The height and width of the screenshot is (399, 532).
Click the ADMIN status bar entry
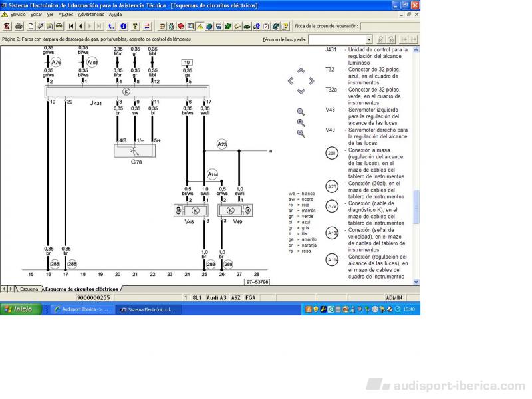[x=394, y=297]
